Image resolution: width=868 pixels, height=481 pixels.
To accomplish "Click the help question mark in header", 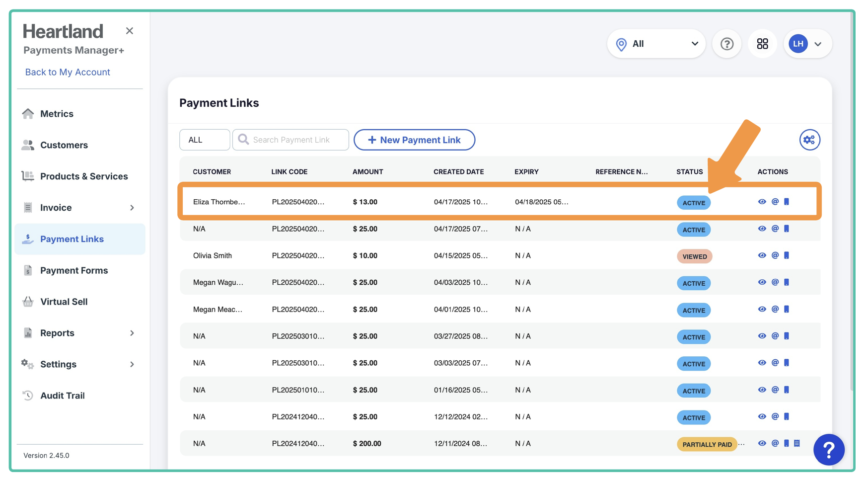I will 726,44.
